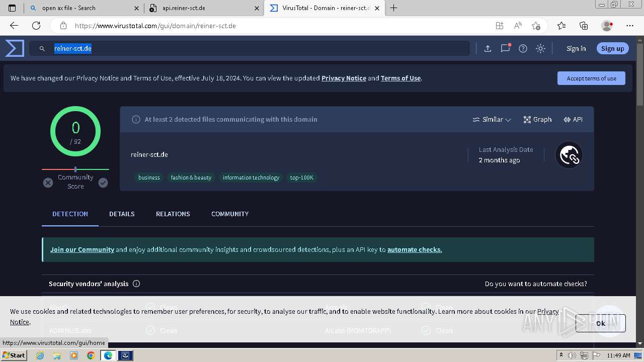Viewport: 644px width, 362px height.
Task: Refresh the page
Action: coord(36,26)
